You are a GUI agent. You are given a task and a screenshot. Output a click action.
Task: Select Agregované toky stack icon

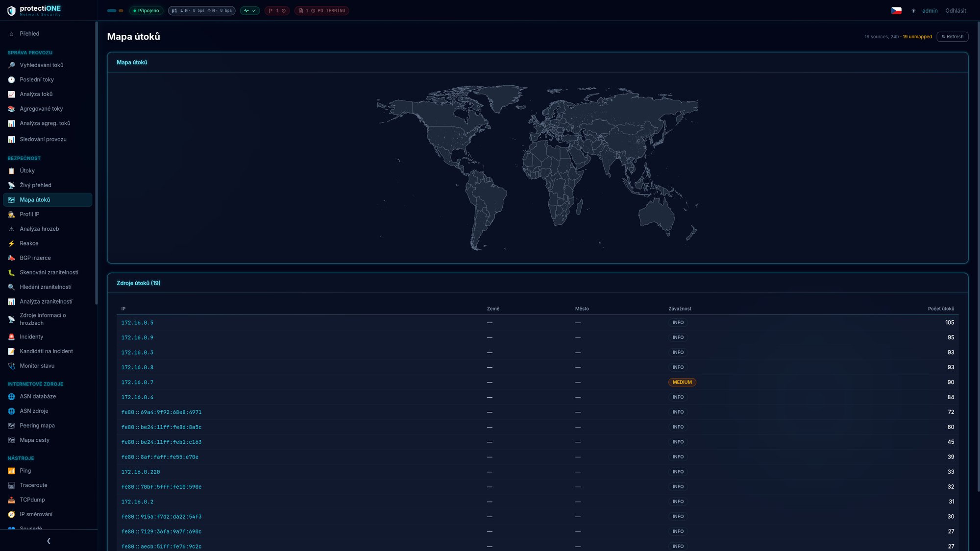[x=11, y=109]
